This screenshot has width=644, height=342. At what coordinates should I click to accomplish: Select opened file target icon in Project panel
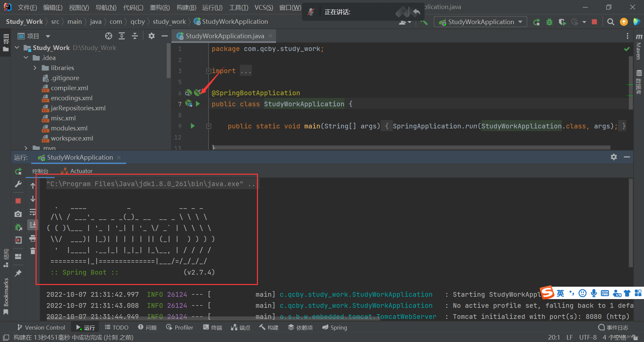(109, 36)
